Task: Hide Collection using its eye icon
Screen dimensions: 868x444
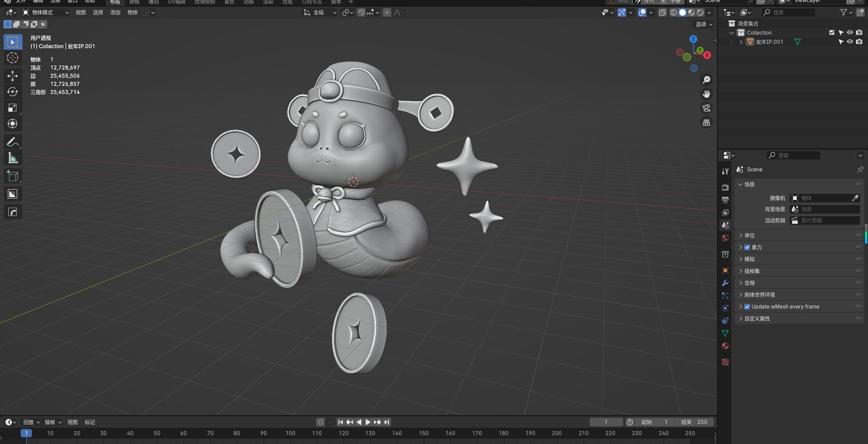Action: click(850, 33)
